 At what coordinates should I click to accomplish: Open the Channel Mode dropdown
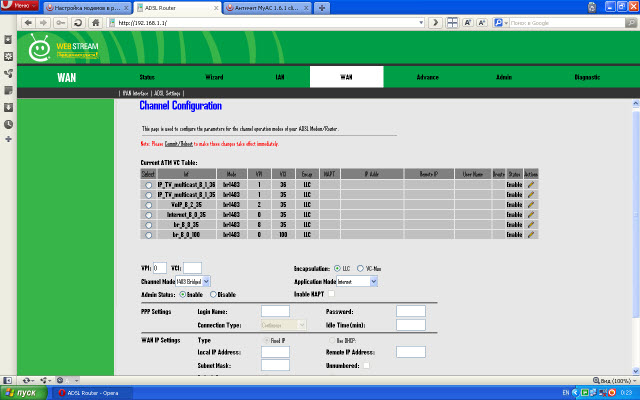tap(208, 282)
